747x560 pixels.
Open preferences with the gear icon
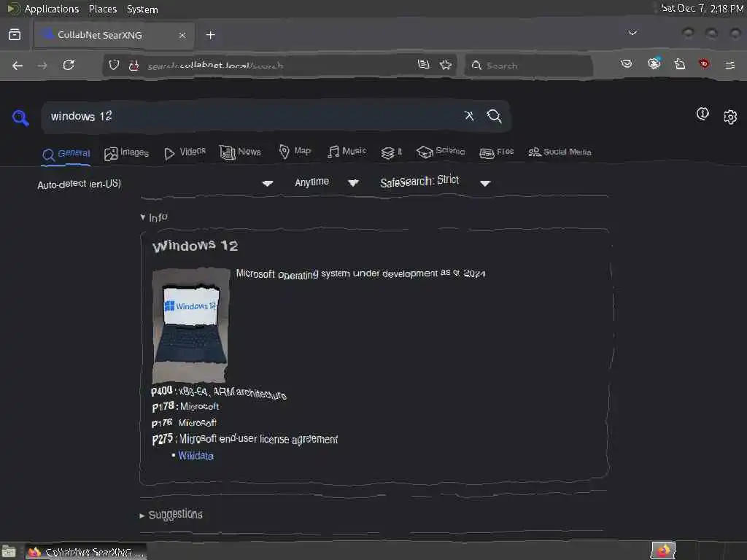click(729, 117)
